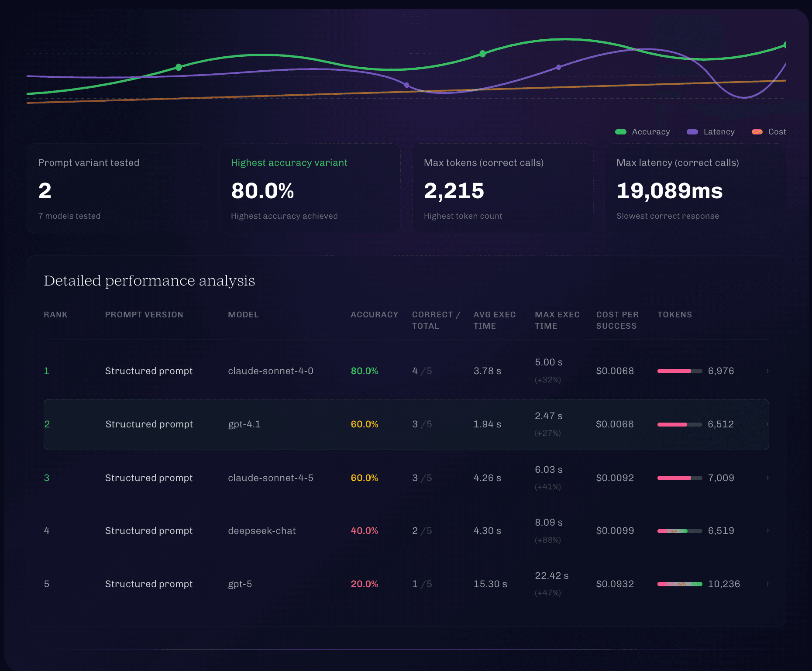Click the $0.0932 cost value
Image resolution: width=812 pixels, height=671 pixels.
pos(615,584)
